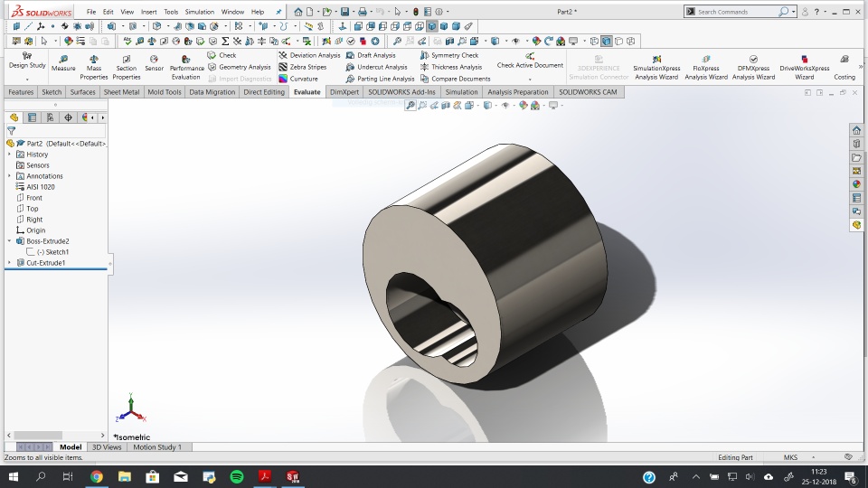The width and height of the screenshot is (868, 488).
Task: Click the New document icon
Action: click(310, 12)
